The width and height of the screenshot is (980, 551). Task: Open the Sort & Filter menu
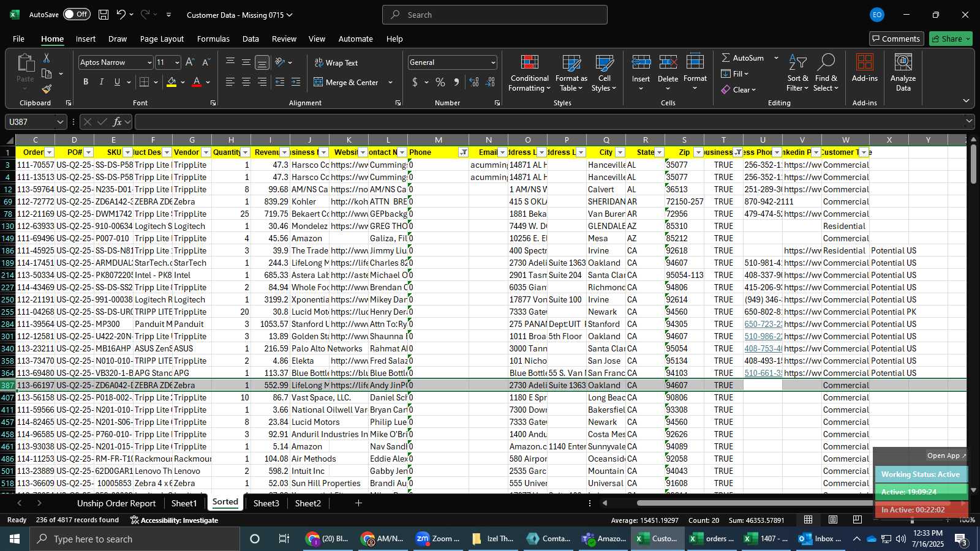point(797,73)
